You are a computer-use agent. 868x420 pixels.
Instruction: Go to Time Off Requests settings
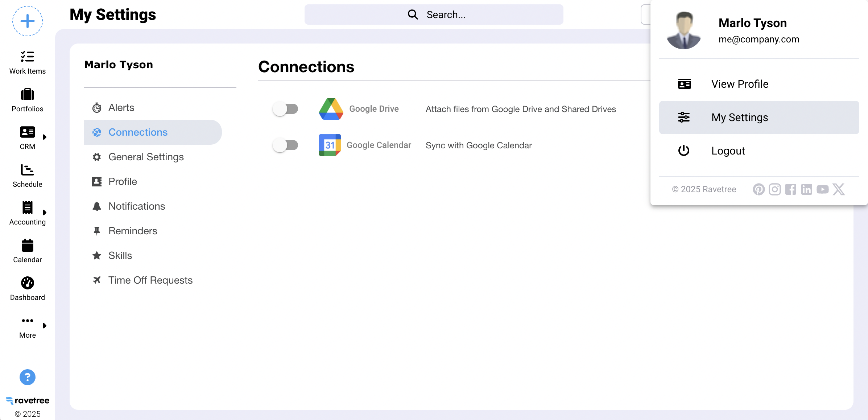tap(150, 280)
